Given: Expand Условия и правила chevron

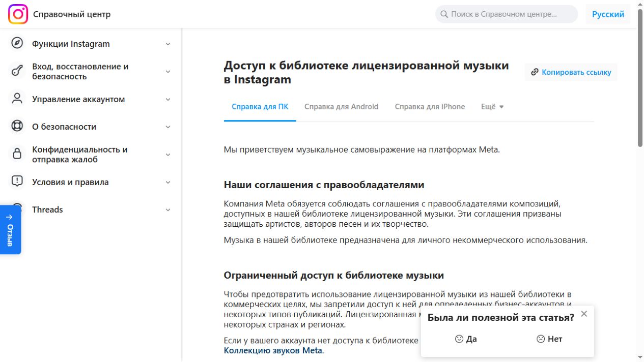Looking at the screenshot, I should pyautogui.click(x=168, y=182).
